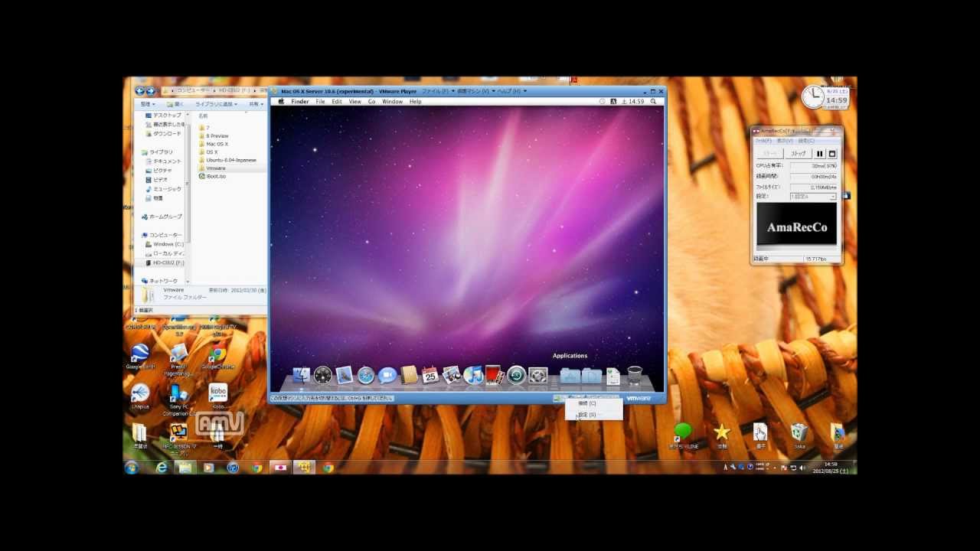Open the kobo desktop shortcut

click(218, 396)
